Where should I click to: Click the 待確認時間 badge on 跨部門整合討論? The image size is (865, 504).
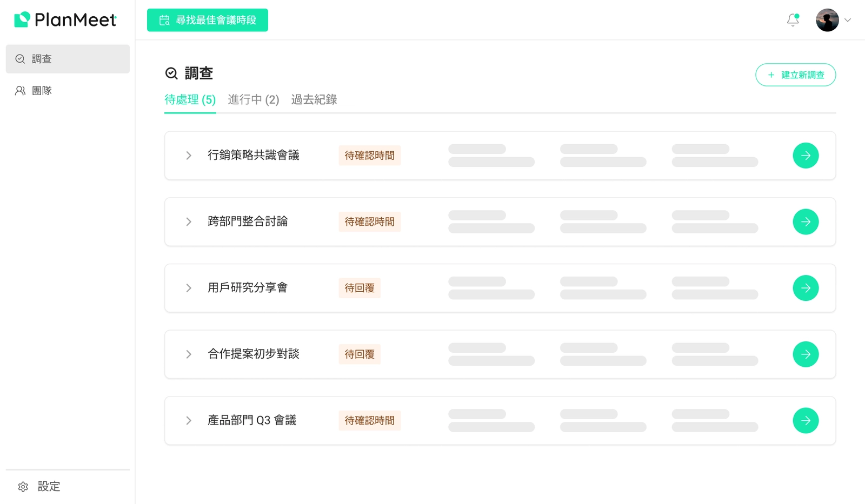(369, 221)
